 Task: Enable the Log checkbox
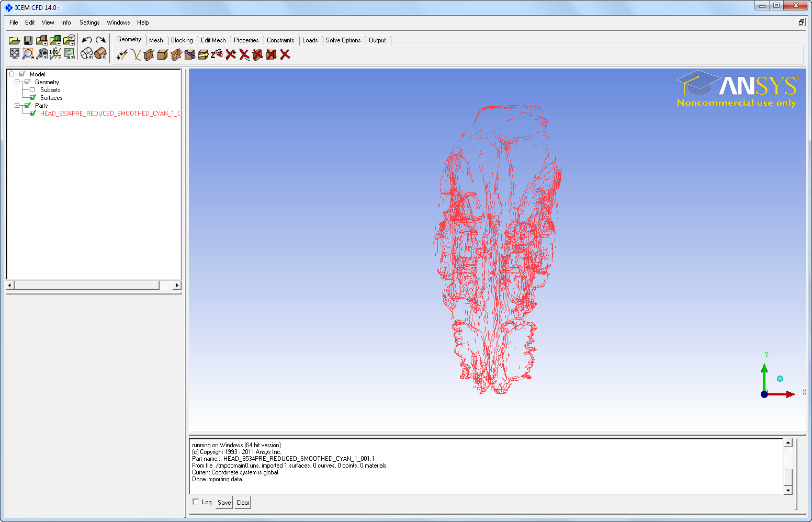tap(196, 502)
